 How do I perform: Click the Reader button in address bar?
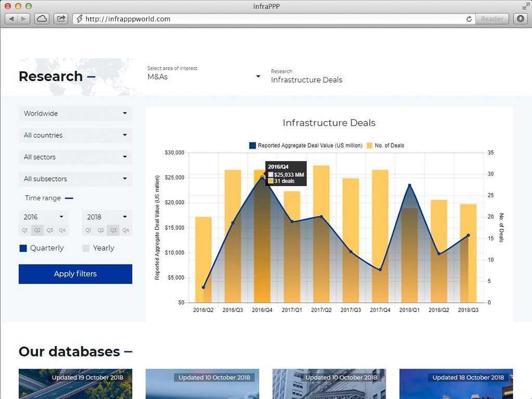(491, 19)
